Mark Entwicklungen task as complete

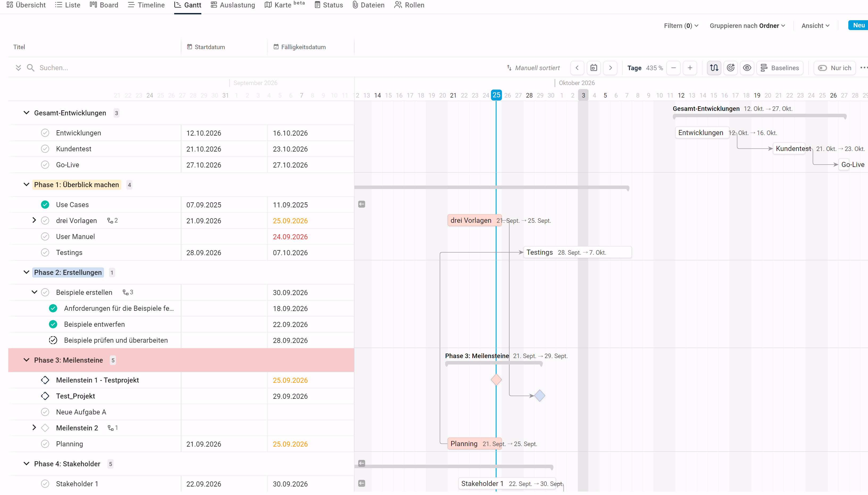tap(45, 133)
